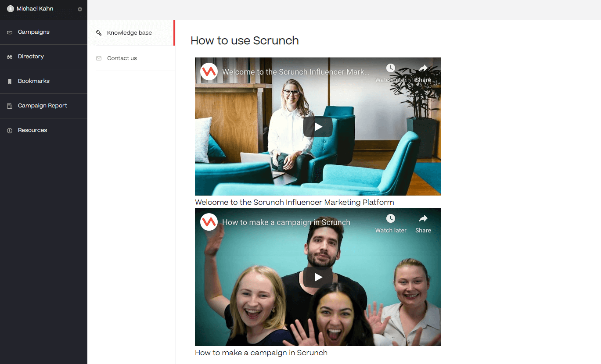Click caption 'Welcome to the Scrunch Influencer Marketing Platform'
Image resolution: width=601 pixels, height=364 pixels.
coord(295,202)
